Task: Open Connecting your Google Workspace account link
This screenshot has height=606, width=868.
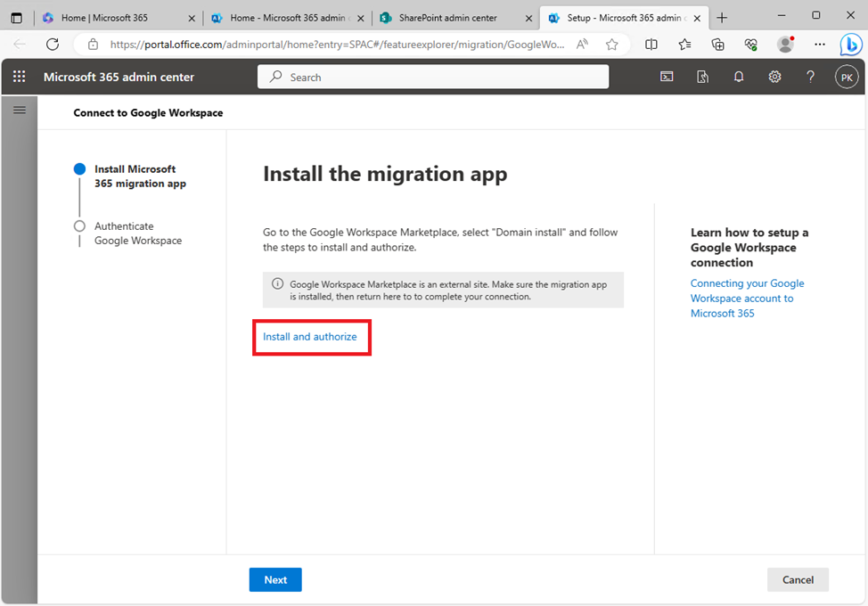Action: 747,299
